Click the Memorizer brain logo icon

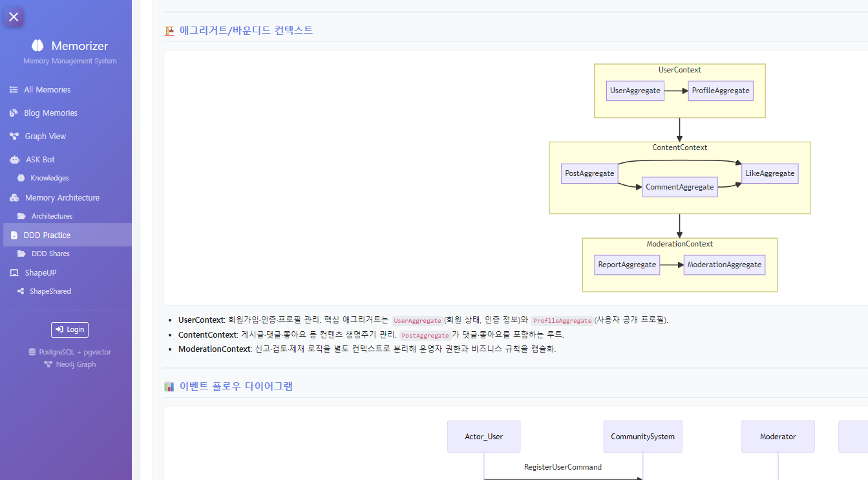click(x=37, y=46)
